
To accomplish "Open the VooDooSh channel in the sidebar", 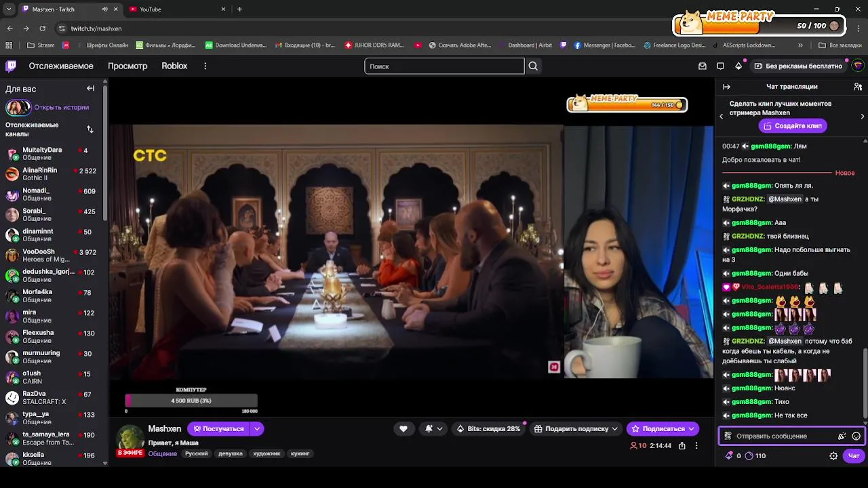I will 52,255.
